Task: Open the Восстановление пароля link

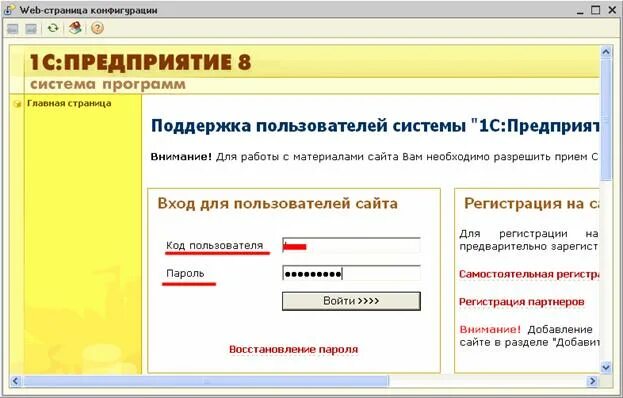Action: coord(294,350)
